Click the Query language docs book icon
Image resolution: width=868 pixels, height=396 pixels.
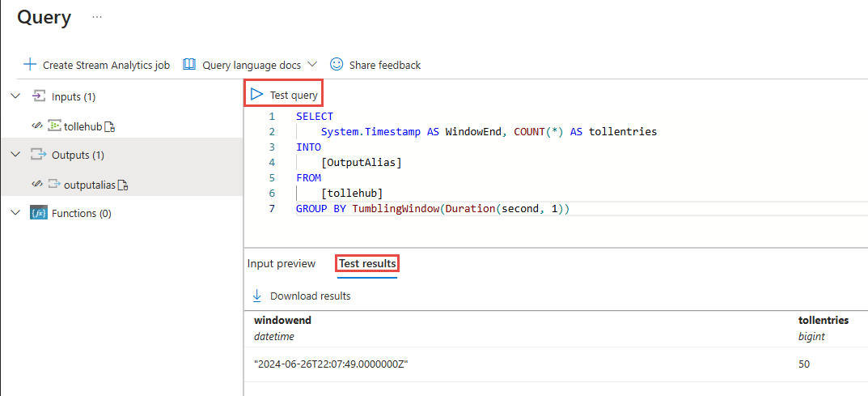[x=189, y=65]
